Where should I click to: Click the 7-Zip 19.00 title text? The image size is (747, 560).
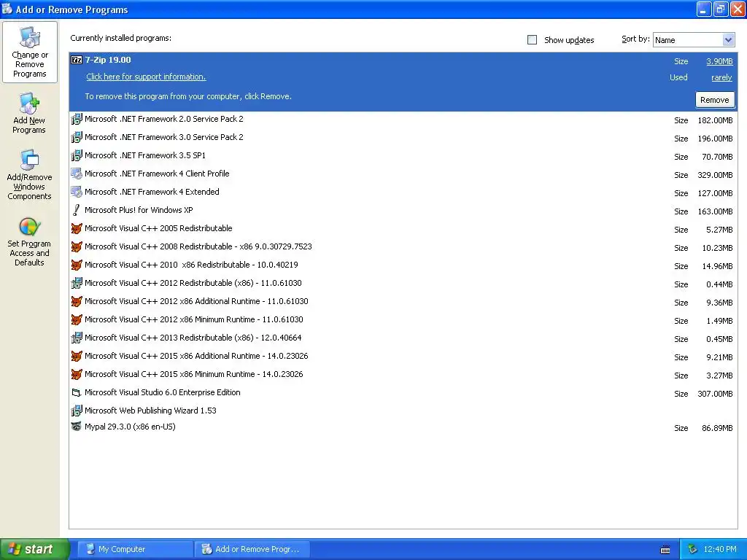[x=108, y=60]
